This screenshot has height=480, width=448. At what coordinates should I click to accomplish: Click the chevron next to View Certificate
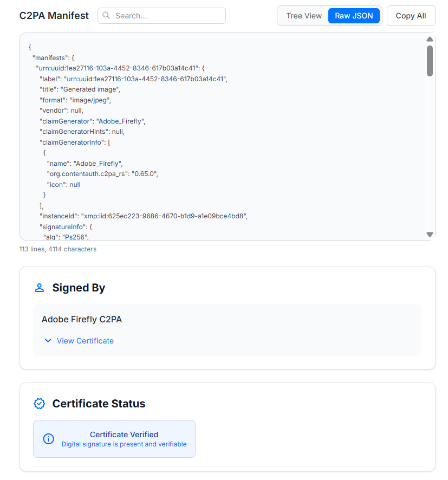click(x=48, y=341)
